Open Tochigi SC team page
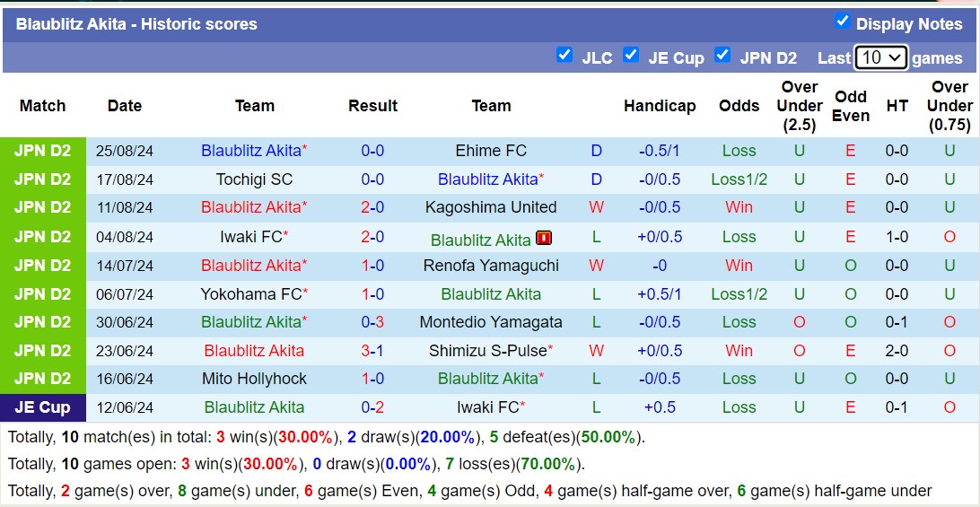The height and width of the screenshot is (507, 980). click(x=254, y=179)
